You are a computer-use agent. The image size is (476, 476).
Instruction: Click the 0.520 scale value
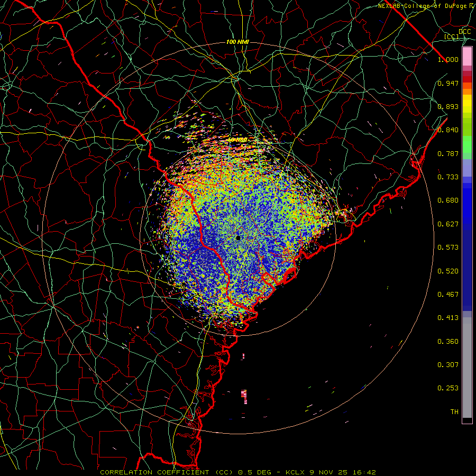coord(448,271)
